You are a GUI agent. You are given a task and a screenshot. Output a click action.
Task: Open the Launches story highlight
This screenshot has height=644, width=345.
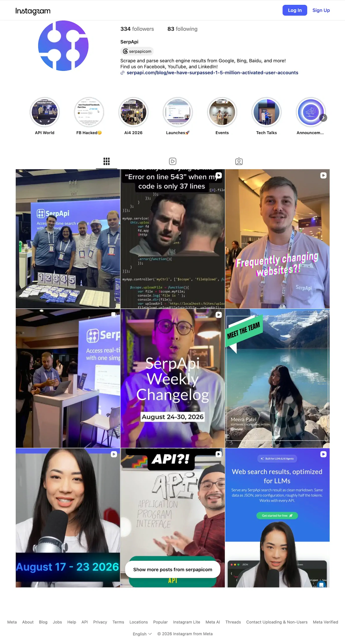pyautogui.click(x=178, y=112)
